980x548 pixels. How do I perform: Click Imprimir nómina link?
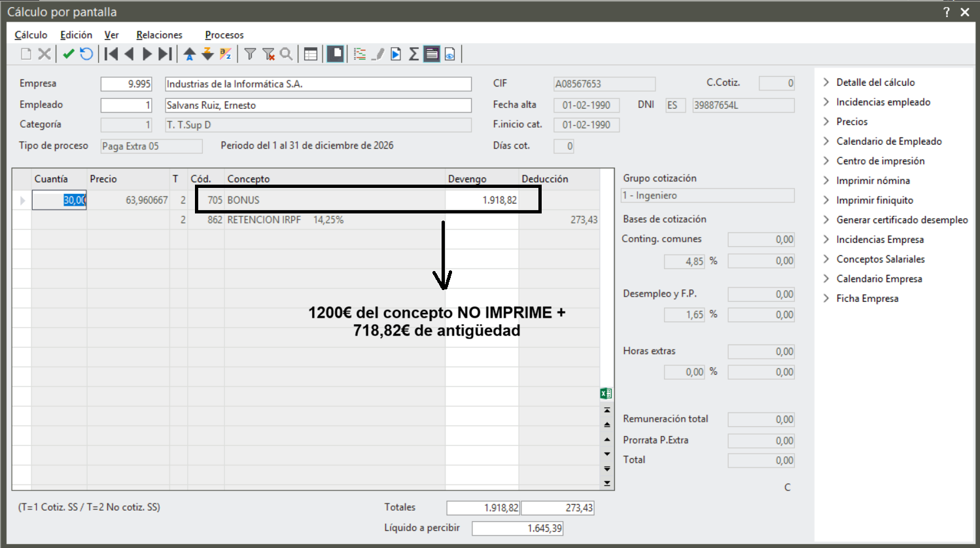click(x=873, y=181)
